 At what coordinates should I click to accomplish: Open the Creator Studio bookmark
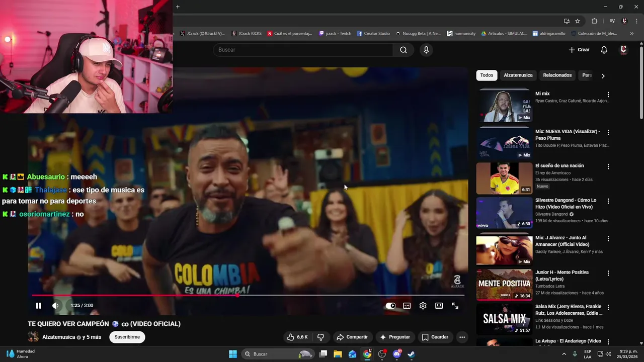click(373, 34)
